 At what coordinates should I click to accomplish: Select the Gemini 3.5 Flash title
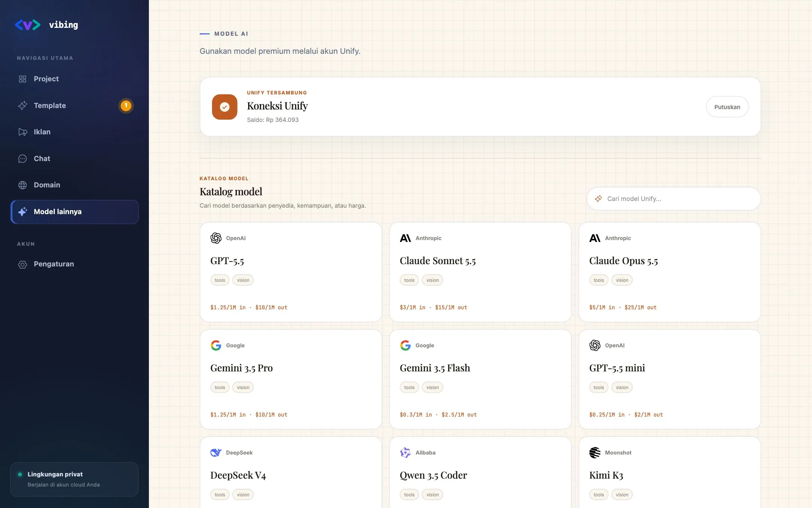point(435,368)
